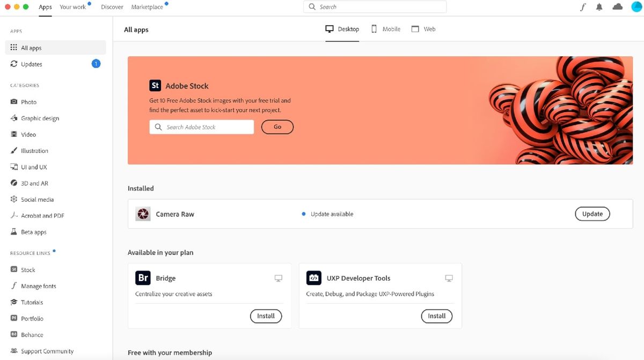Update Camera Raw
The image size is (644, 360).
pyautogui.click(x=592, y=214)
